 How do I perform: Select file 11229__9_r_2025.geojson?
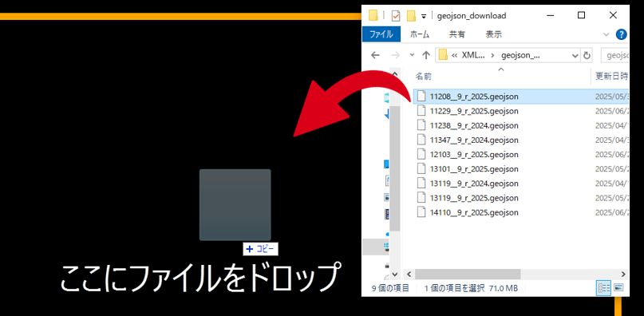pos(473,111)
